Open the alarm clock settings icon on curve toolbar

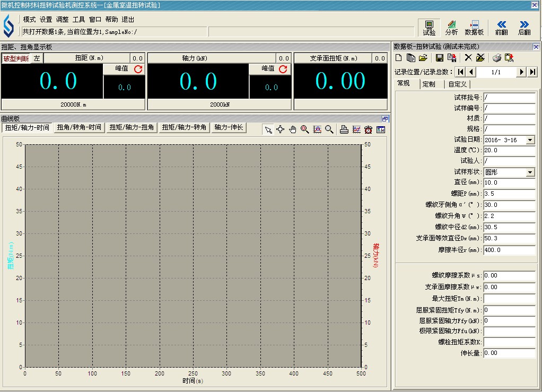pos(368,129)
